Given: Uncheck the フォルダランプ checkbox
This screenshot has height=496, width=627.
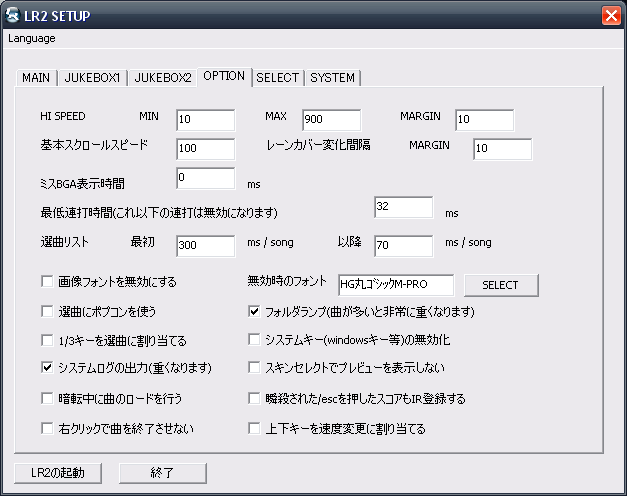Looking at the screenshot, I should coord(255,312).
